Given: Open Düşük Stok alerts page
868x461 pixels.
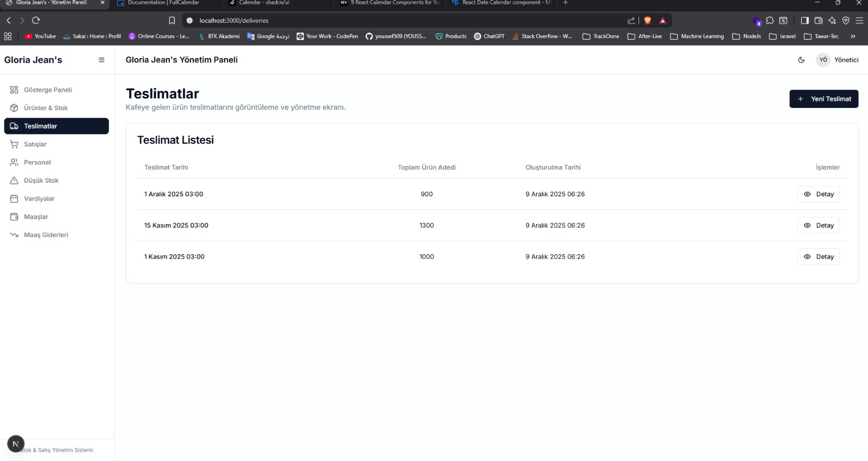Looking at the screenshot, I should click(56, 181).
